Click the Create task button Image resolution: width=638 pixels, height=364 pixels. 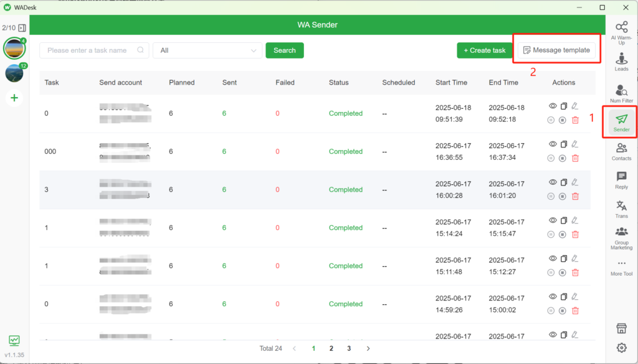[x=485, y=50]
